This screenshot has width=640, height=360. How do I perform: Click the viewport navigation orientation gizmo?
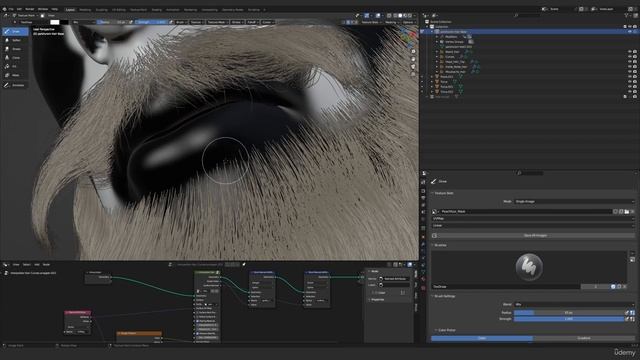409,37
